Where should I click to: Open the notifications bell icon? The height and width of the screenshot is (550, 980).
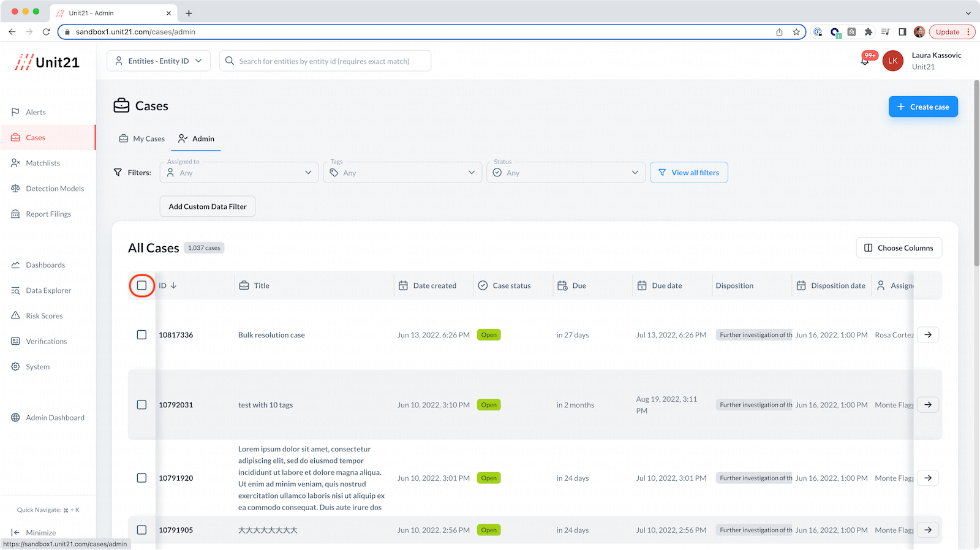point(865,61)
